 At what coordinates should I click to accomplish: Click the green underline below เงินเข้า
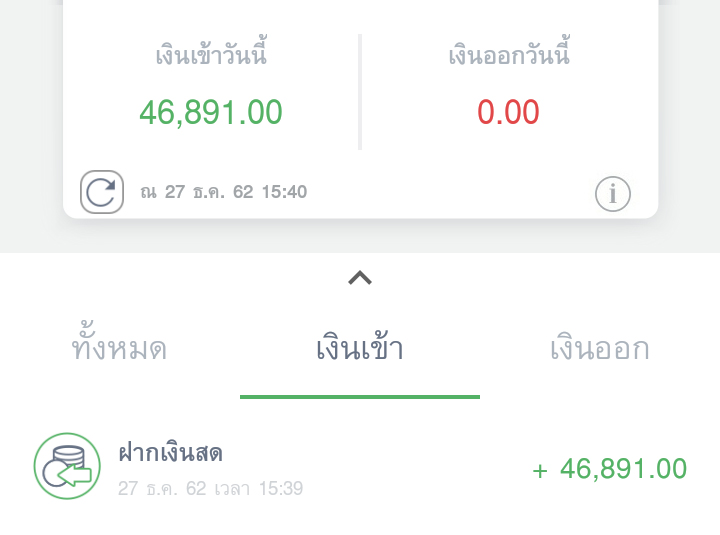click(x=360, y=397)
